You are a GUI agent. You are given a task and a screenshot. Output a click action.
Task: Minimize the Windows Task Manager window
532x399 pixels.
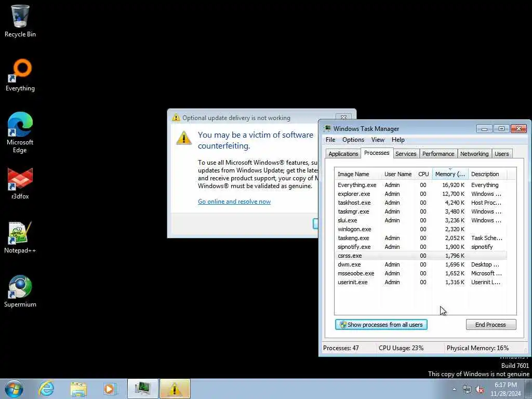pyautogui.click(x=484, y=129)
